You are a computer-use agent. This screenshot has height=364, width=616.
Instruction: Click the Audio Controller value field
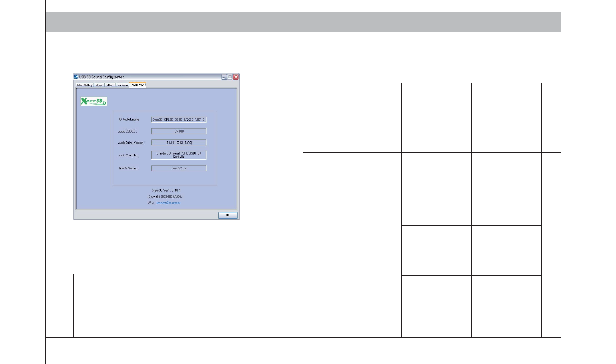[x=179, y=155]
